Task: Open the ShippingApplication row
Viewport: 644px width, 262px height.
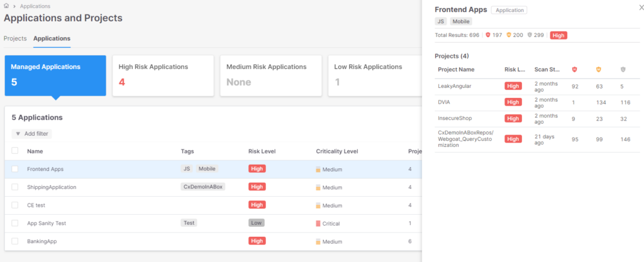Action: point(213,187)
